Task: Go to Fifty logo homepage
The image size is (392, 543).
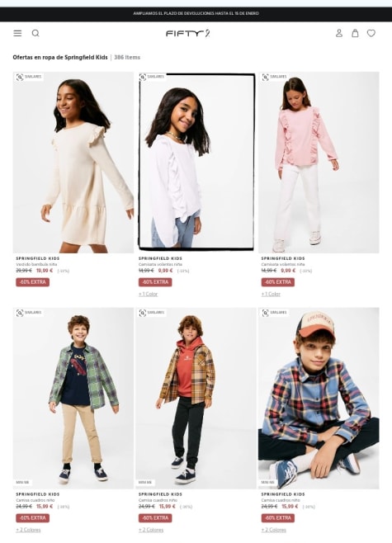Action: click(187, 33)
